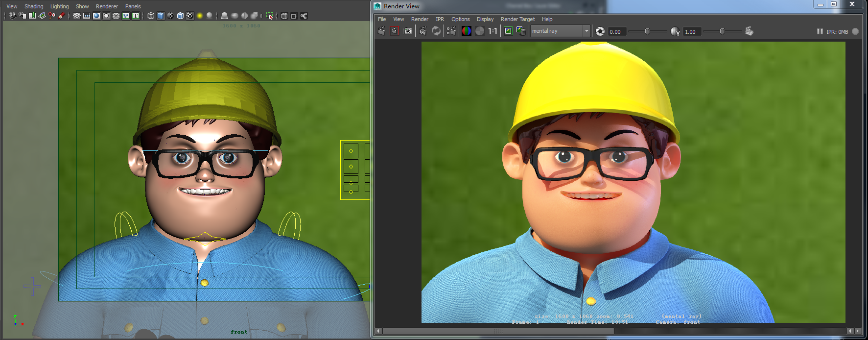Click Use Default Material icon
This screenshot has height=340, width=868.
pyautogui.click(x=170, y=16)
